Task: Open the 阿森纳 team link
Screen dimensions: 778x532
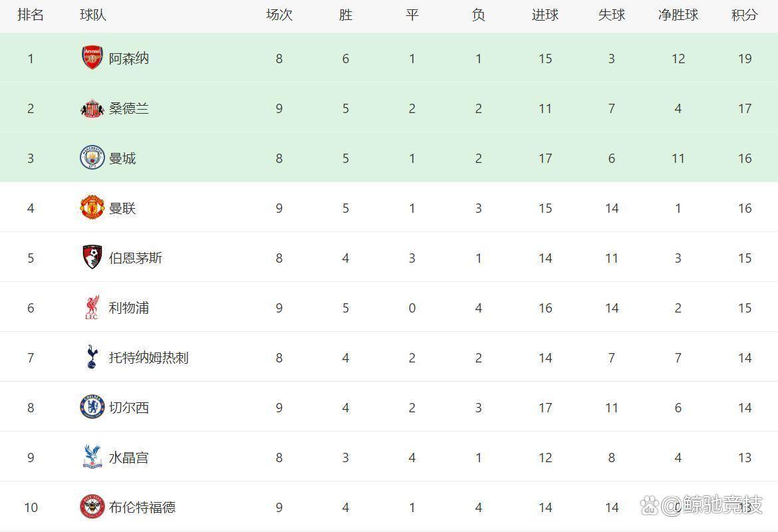Action: tap(129, 59)
